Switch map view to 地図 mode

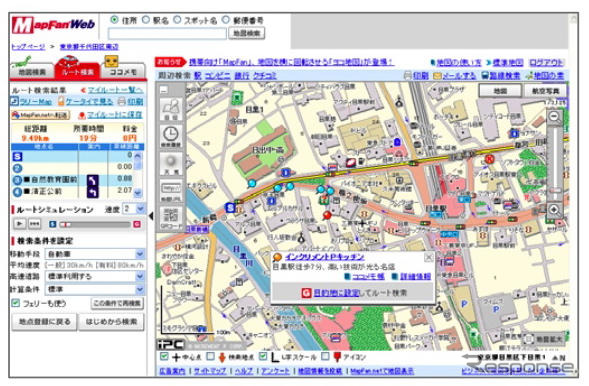pos(500,91)
